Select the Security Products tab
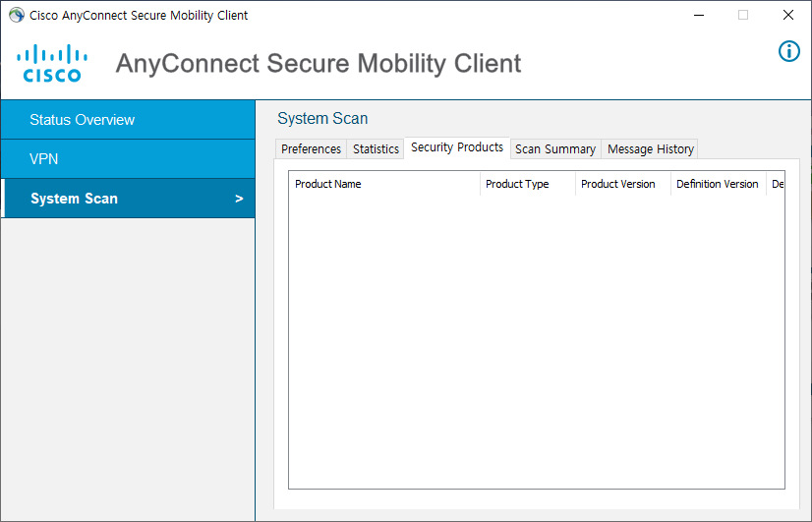 pyautogui.click(x=457, y=147)
